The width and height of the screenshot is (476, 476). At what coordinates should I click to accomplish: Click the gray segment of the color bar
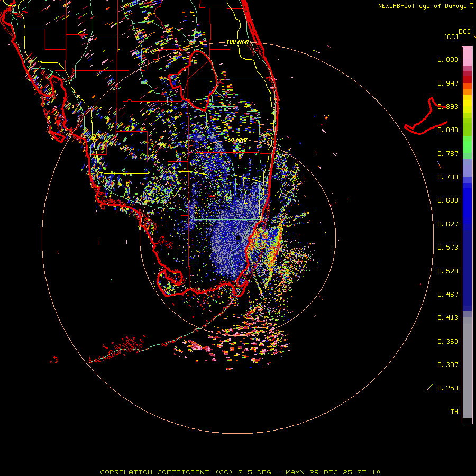coord(467,368)
